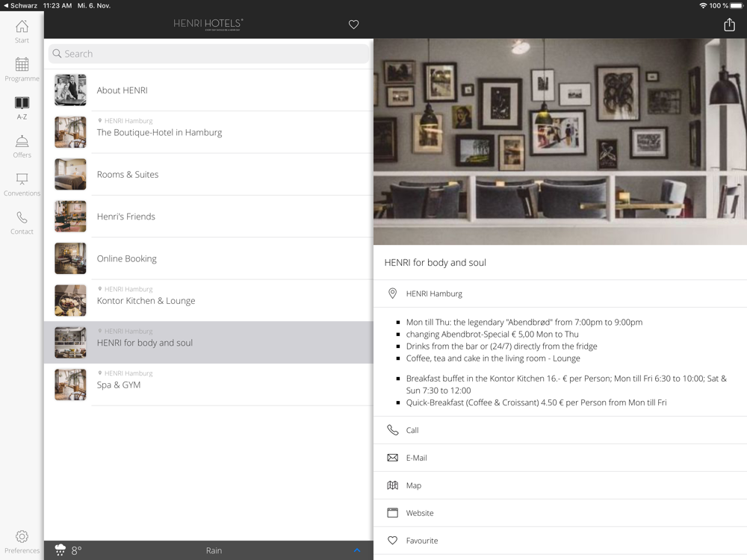Click the 11:23 AM clock in status bar

pos(58,6)
